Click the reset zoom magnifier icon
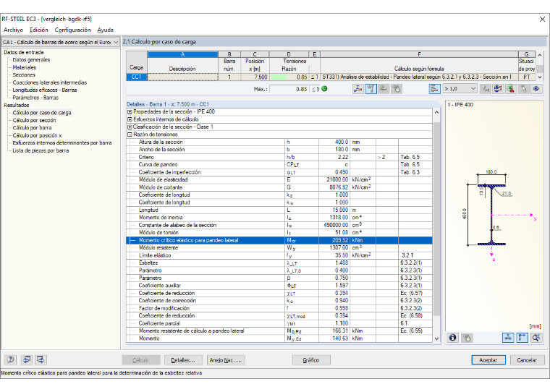The height and width of the screenshot is (392, 550). click(x=536, y=338)
